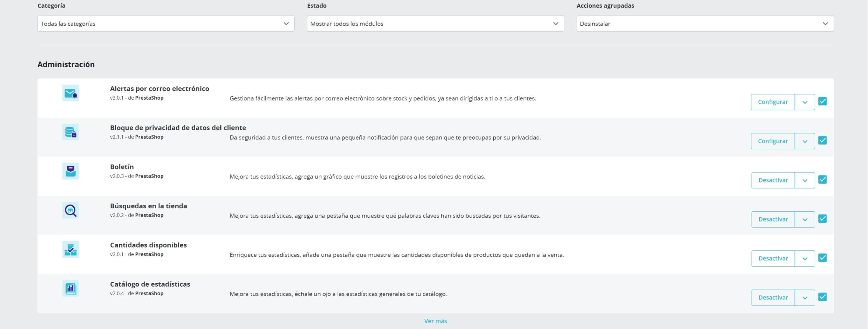Click Desactivar for Búsquedas en la tienda
868x329 pixels.
[x=773, y=219]
